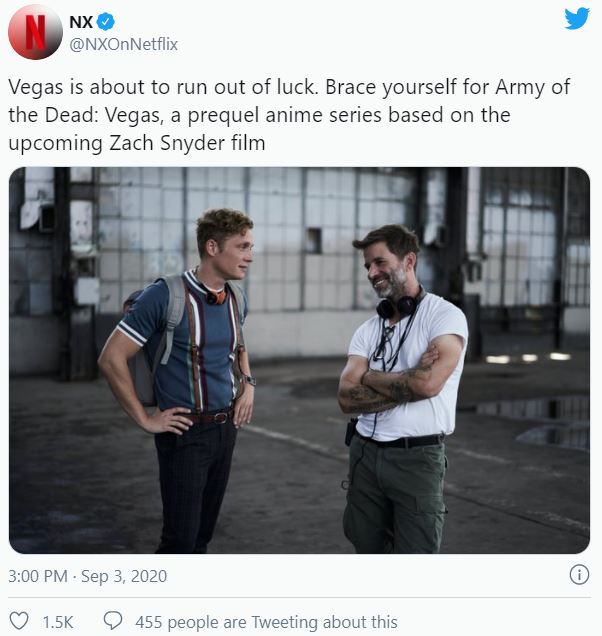The image size is (602, 636).
Task: Click the tweet text starting with Vegas
Action: click(289, 115)
